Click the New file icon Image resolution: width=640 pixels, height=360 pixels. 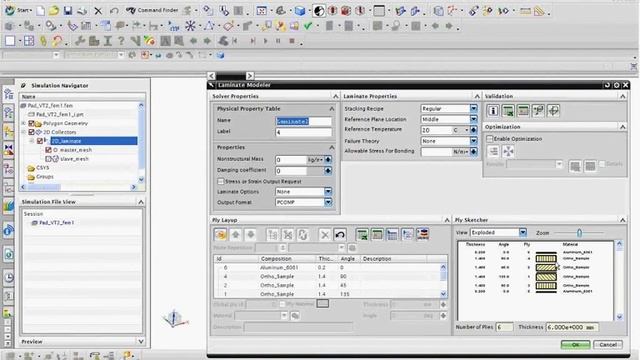(40, 11)
